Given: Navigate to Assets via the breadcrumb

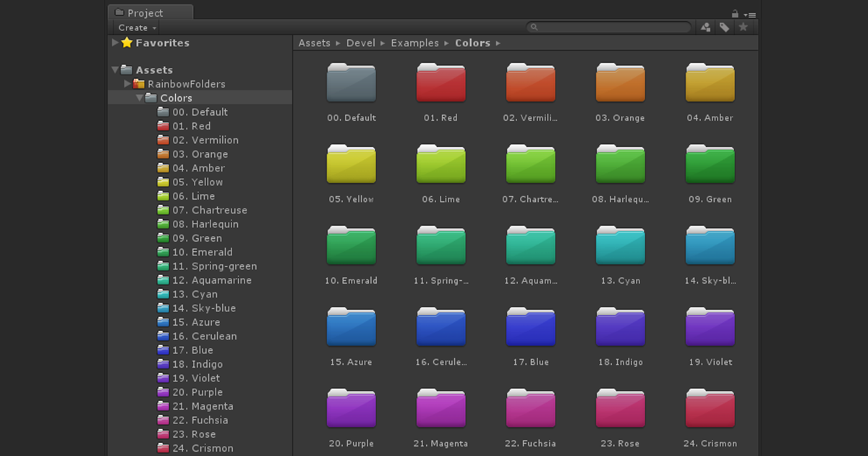Looking at the screenshot, I should click(314, 43).
